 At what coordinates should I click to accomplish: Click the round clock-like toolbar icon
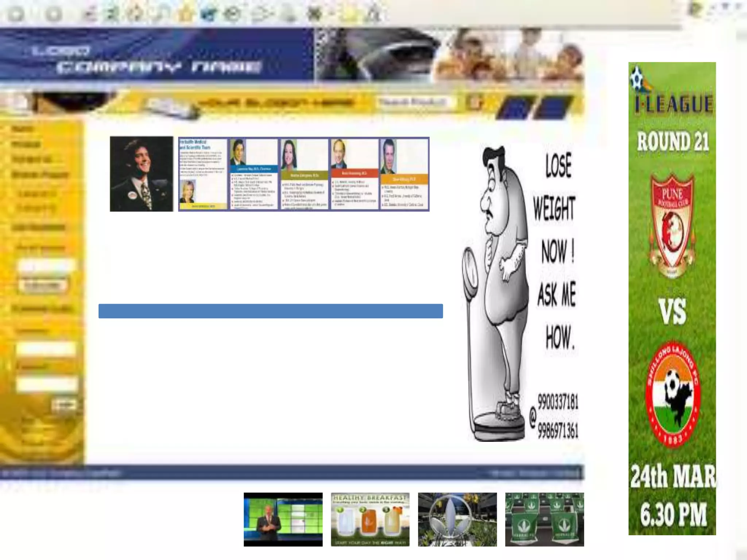point(233,14)
